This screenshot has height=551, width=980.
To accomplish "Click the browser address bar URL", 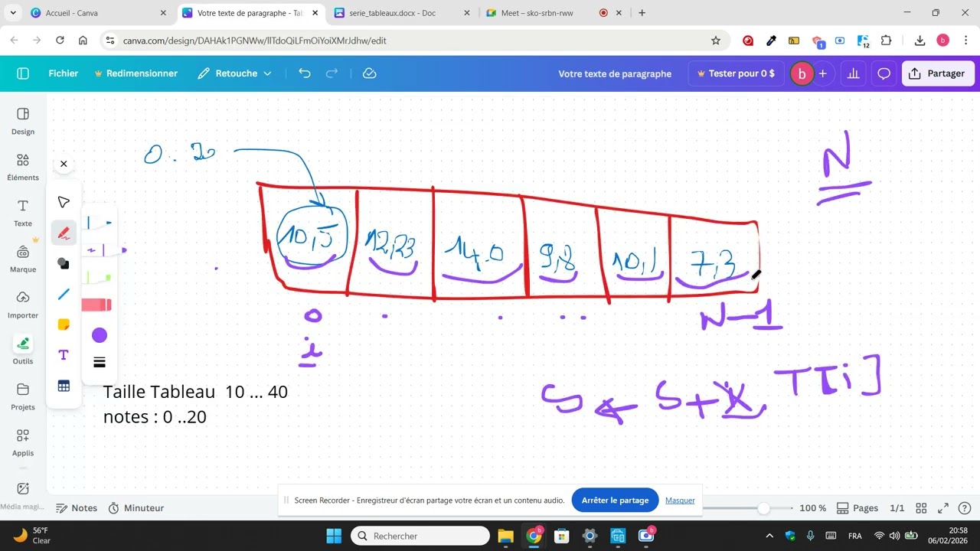I will tap(254, 41).
